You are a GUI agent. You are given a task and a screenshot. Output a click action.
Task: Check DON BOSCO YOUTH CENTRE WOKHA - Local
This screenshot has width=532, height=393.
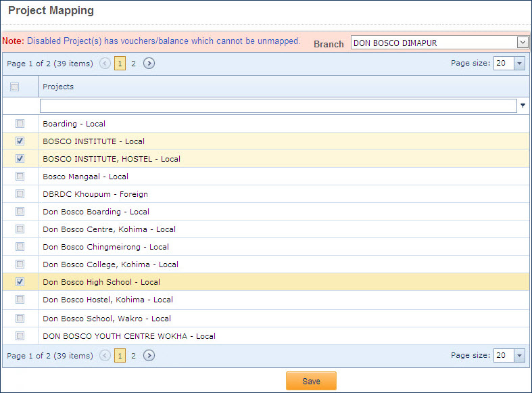[x=20, y=336]
